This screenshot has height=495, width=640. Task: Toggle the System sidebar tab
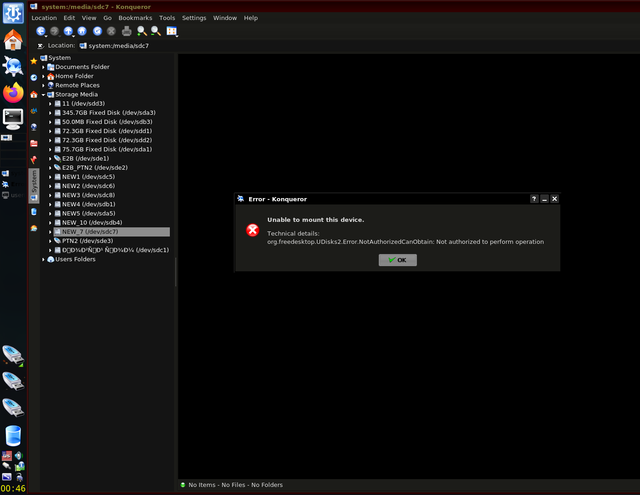click(34, 186)
